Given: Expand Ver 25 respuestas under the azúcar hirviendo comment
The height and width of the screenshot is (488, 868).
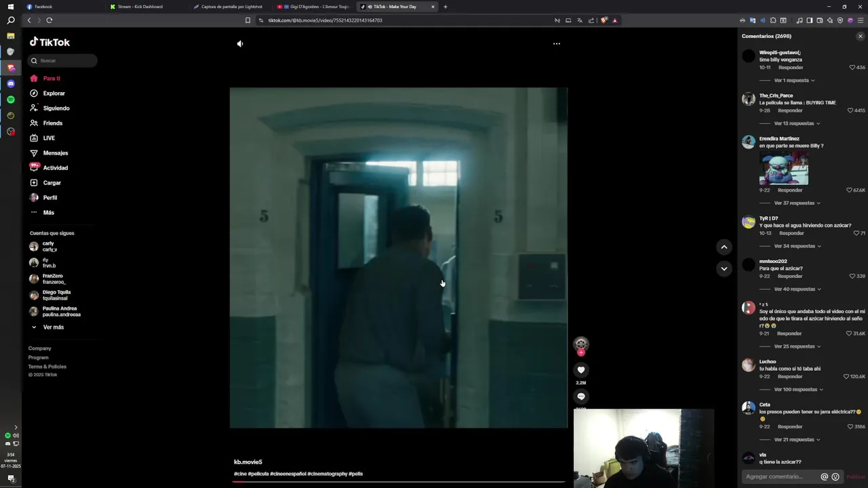Looking at the screenshot, I should coord(797,346).
